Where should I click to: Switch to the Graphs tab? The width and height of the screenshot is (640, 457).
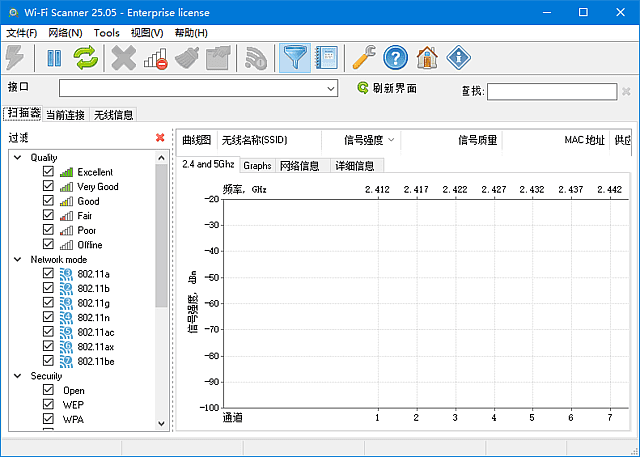point(257,165)
